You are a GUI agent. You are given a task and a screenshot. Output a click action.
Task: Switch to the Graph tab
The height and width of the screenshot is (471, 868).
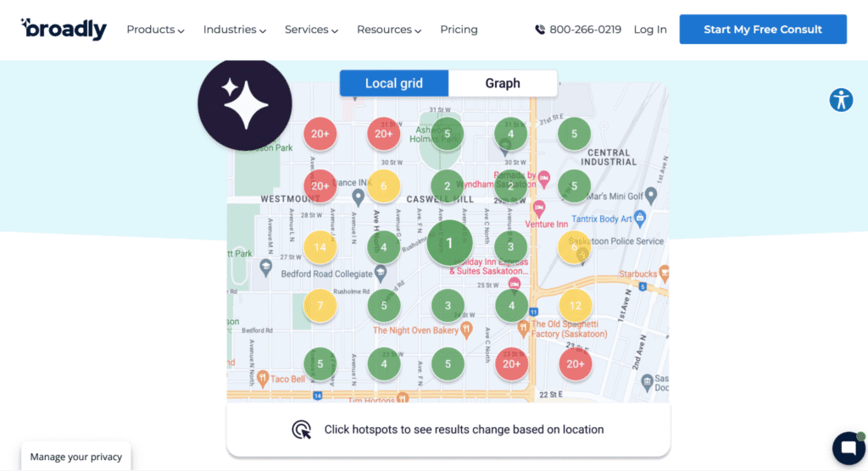[503, 83]
